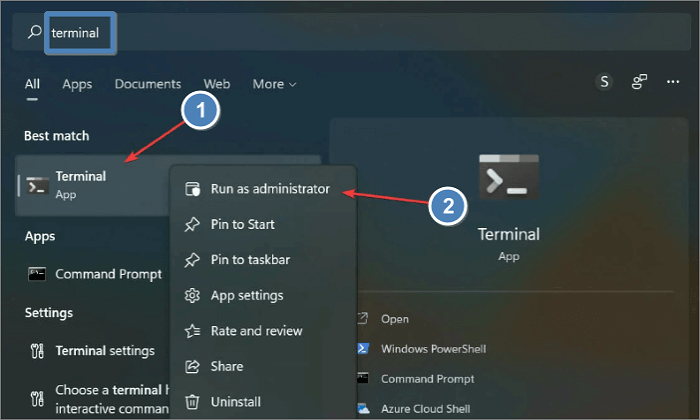Click Command Prompt icon in preview pane
The image size is (700, 420).
(x=363, y=378)
